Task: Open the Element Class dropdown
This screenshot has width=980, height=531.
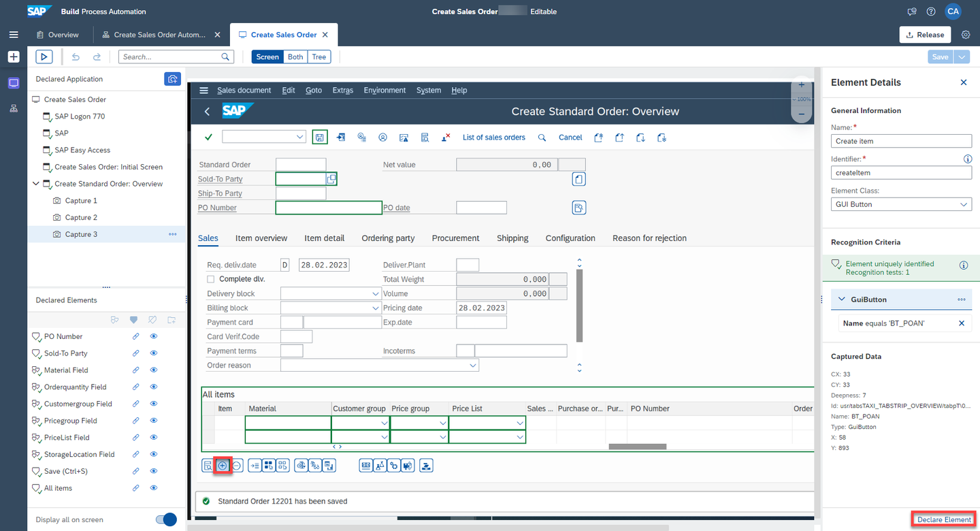Action: click(964, 204)
